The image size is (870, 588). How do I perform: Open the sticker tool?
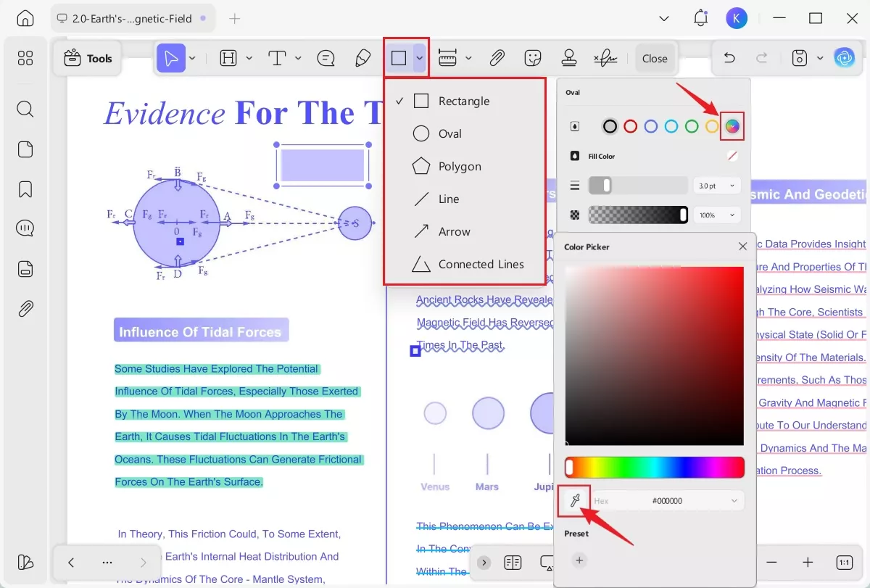click(533, 59)
